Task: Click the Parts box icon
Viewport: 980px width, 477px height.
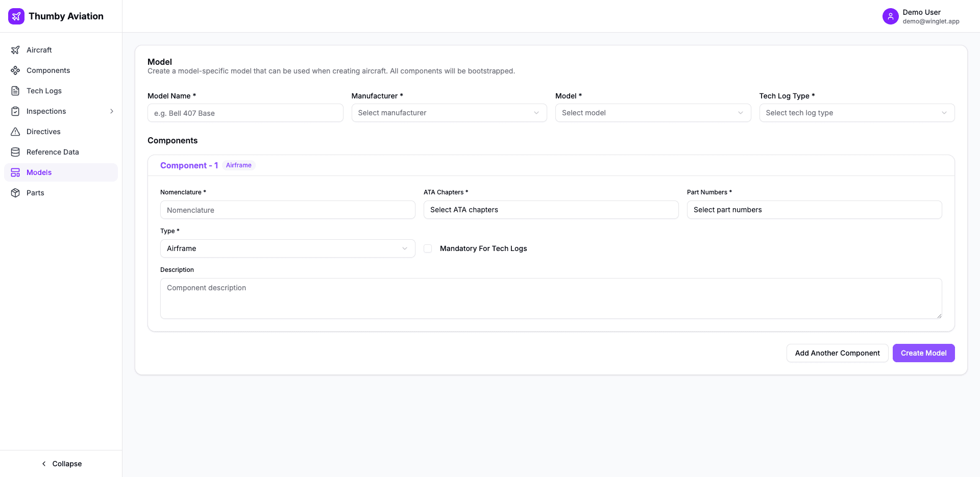Action: [15, 193]
